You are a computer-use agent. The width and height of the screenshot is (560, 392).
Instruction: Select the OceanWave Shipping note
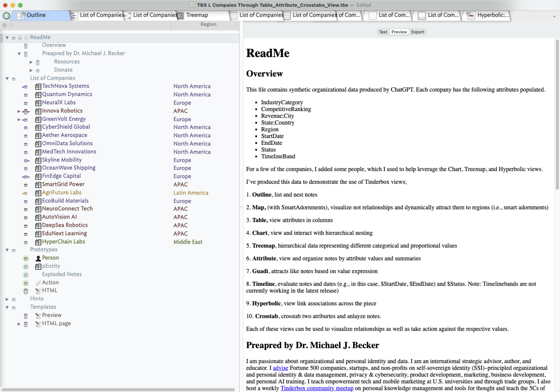[x=69, y=168]
